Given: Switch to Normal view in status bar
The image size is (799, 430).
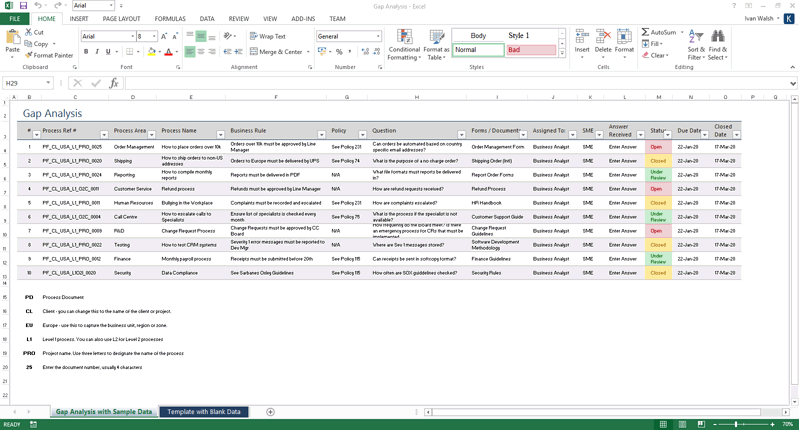Looking at the screenshot, I should coord(663,424).
